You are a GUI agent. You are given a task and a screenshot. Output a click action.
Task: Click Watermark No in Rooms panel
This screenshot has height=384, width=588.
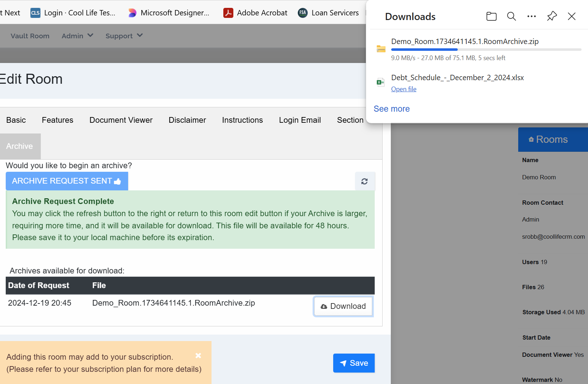(542, 380)
